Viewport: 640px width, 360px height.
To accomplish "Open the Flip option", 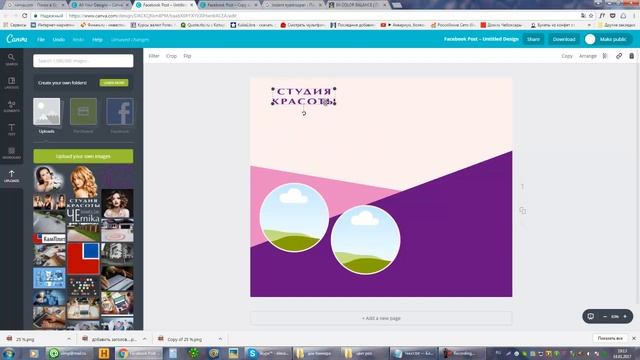I will coord(187,56).
